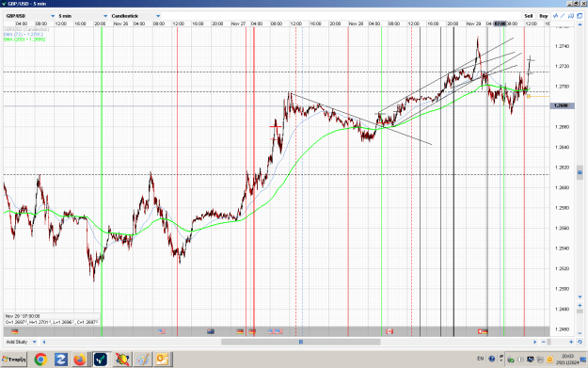Click the leftmost Germany flag event marker
The height and width of the screenshot is (368, 588).
pos(15,331)
